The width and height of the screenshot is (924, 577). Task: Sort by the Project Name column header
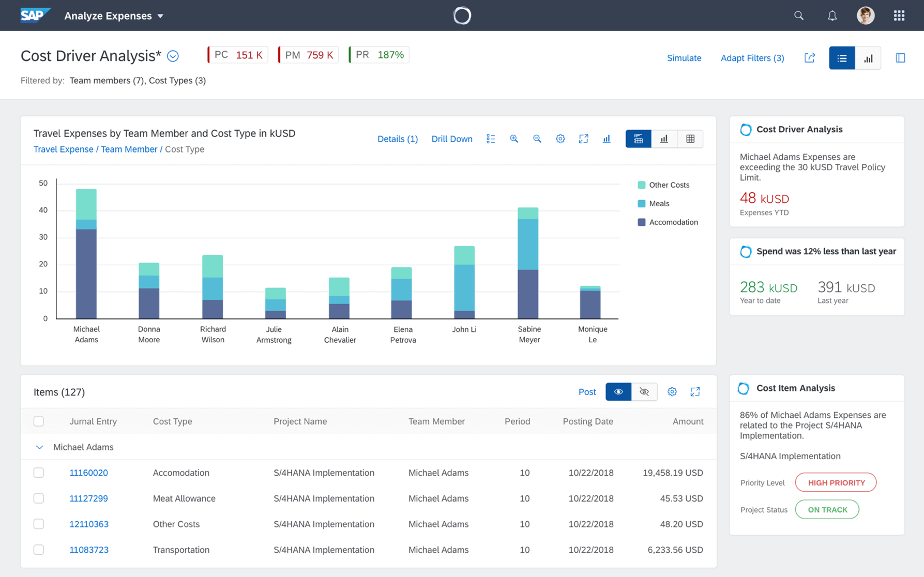300,421
